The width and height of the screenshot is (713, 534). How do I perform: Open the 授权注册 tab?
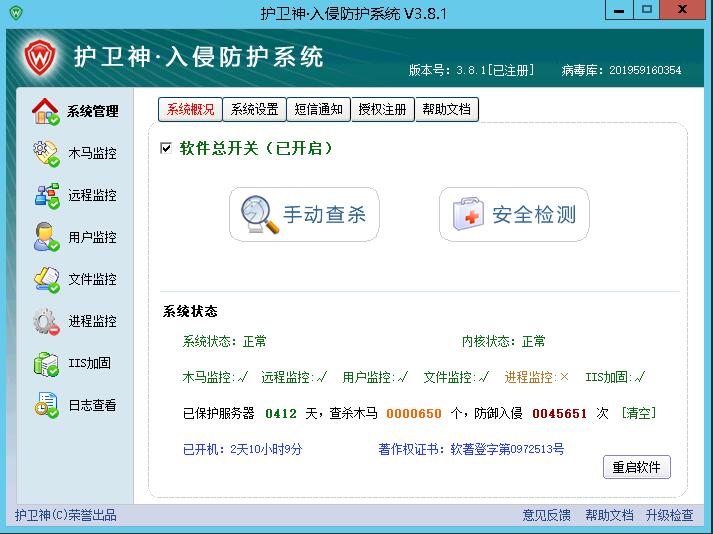pos(382,110)
